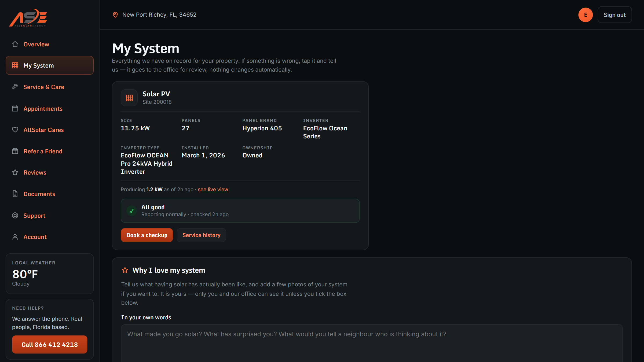Click the Site 200018 text
Screen dimensions: 644x362
(157, 102)
